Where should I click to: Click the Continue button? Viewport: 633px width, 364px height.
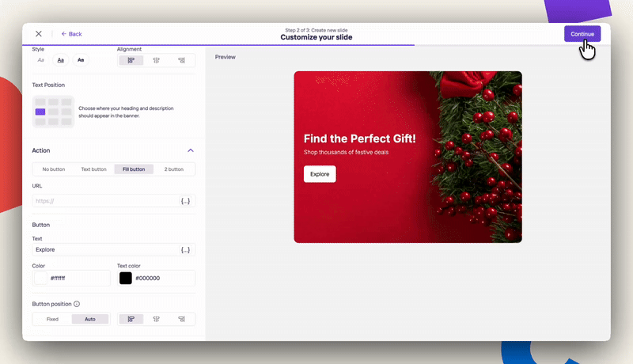(582, 34)
